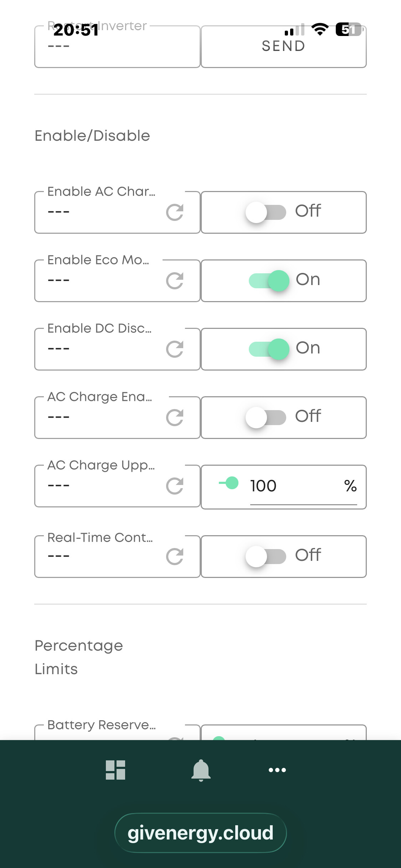Turn off Enable Eco Mode switch
Screen dimensions: 401x868
coord(269,281)
